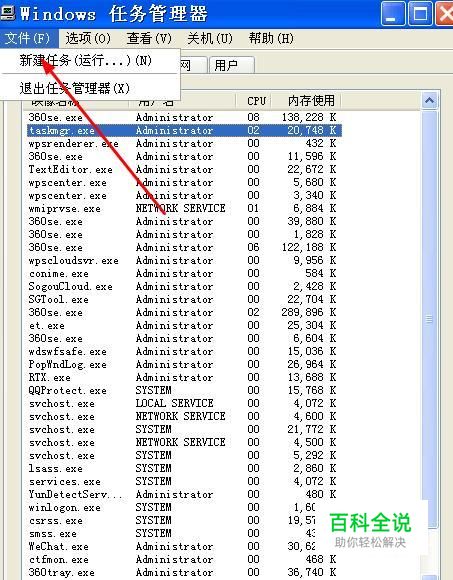Open the 查看(V) menu
The width and height of the screenshot is (453, 580).
(x=149, y=38)
